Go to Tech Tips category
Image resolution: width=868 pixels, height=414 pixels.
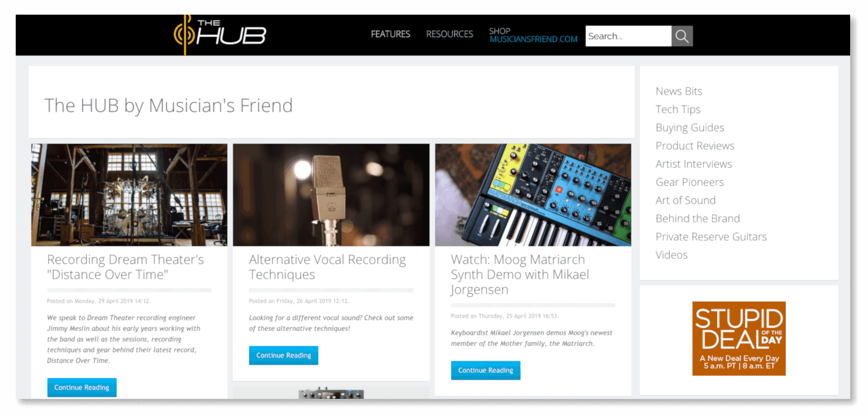[678, 109]
